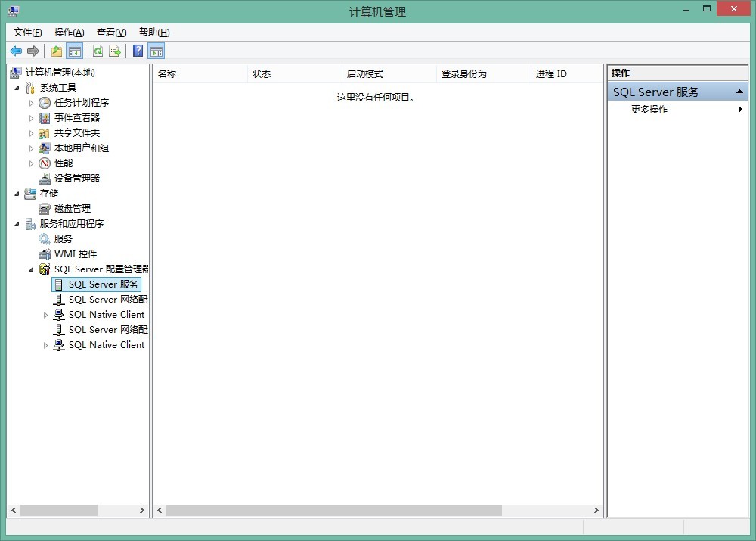Select the last SQL Native Client tree item

pos(107,345)
